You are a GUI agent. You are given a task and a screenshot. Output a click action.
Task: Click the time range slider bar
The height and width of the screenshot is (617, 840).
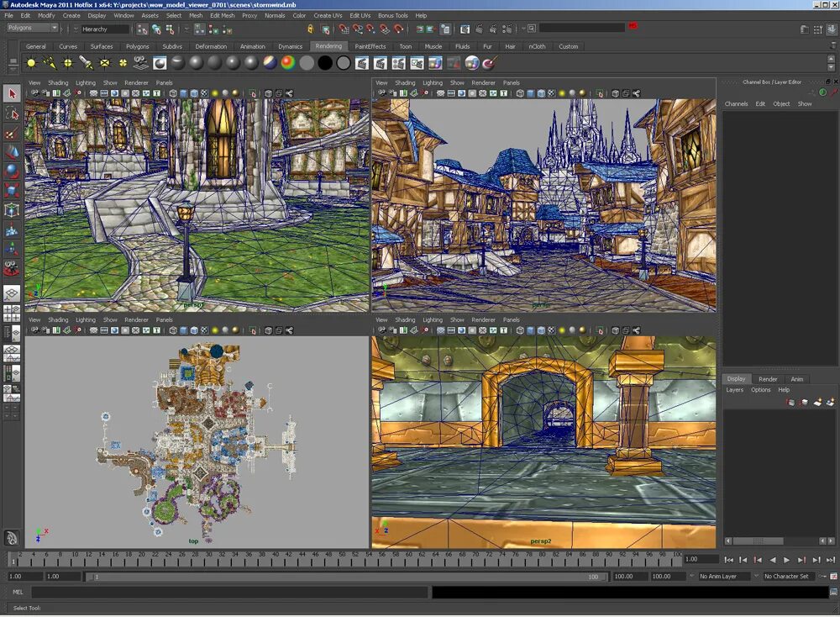pos(347,577)
